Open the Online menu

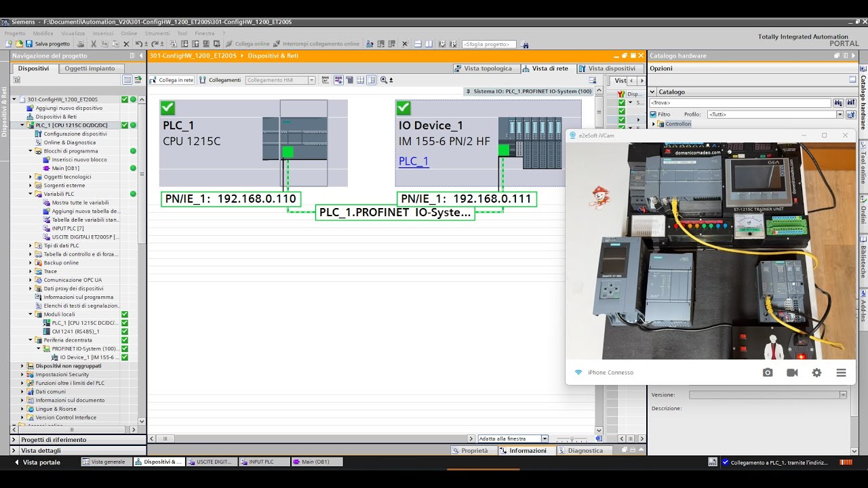click(129, 33)
